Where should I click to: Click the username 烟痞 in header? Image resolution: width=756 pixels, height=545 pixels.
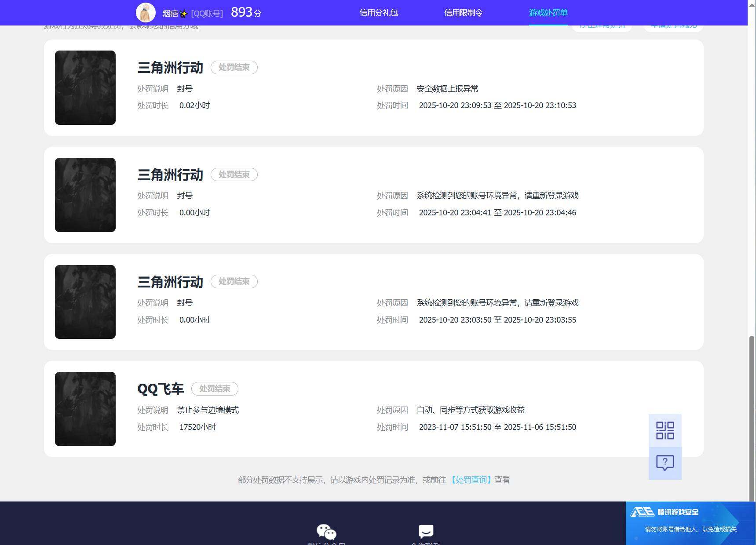(x=175, y=14)
